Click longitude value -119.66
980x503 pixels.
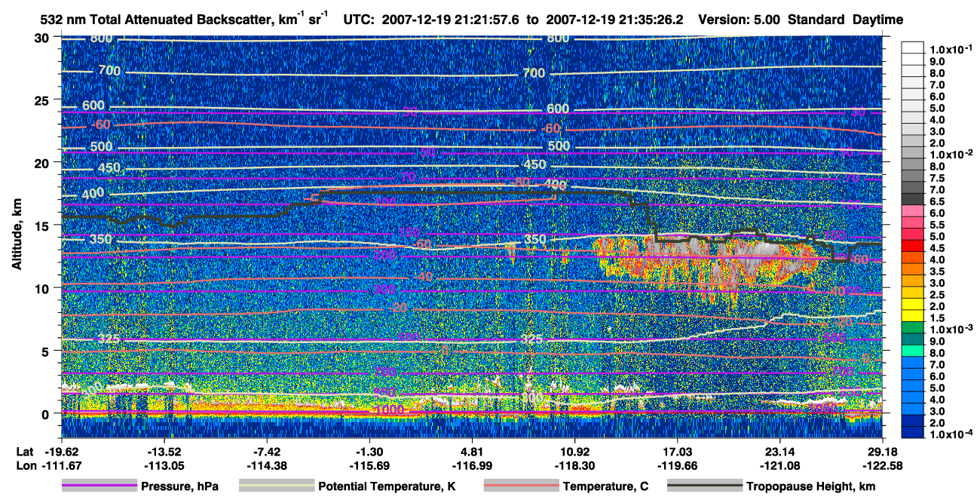(x=677, y=465)
